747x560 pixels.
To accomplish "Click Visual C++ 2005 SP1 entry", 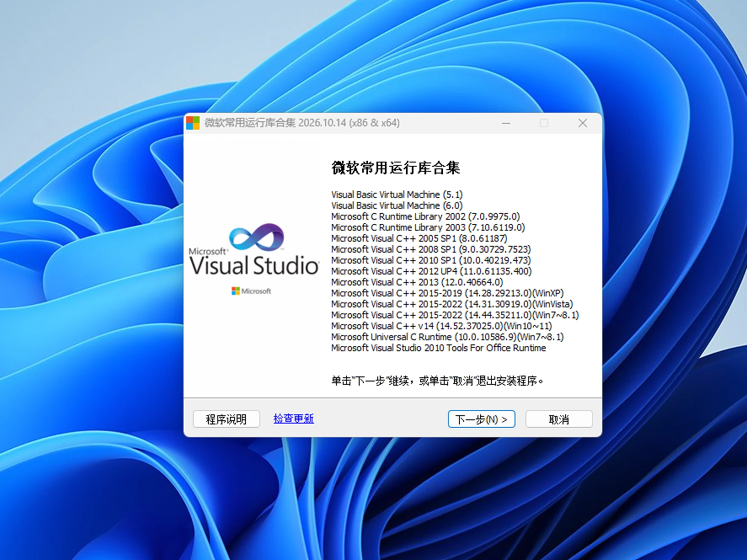I will [x=419, y=239].
